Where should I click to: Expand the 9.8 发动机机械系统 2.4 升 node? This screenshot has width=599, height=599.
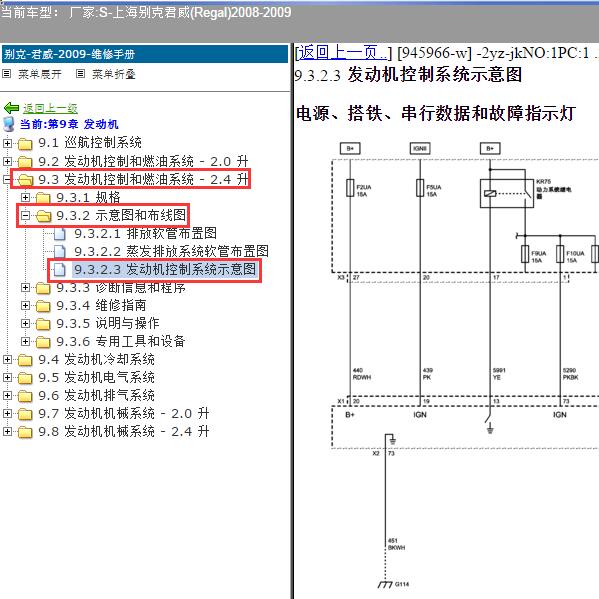pyautogui.click(x=7, y=431)
